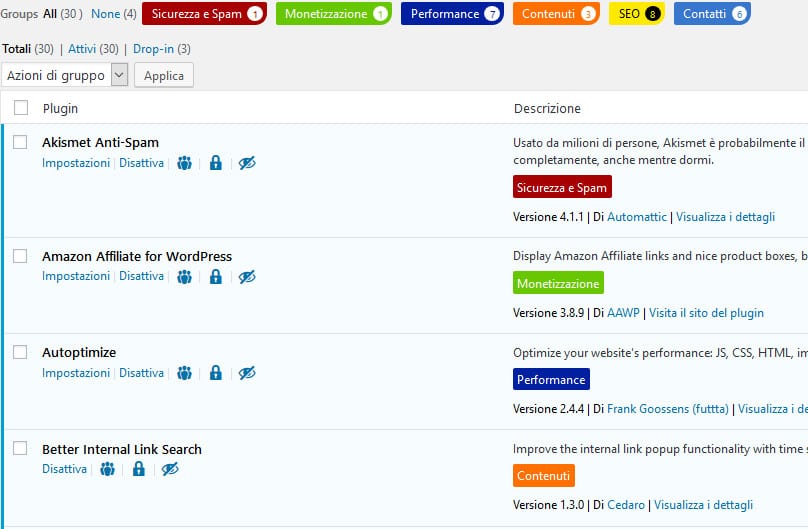The width and height of the screenshot is (808, 529).
Task: Open Frank Goossens (futtta) author link
Action: pos(668,409)
